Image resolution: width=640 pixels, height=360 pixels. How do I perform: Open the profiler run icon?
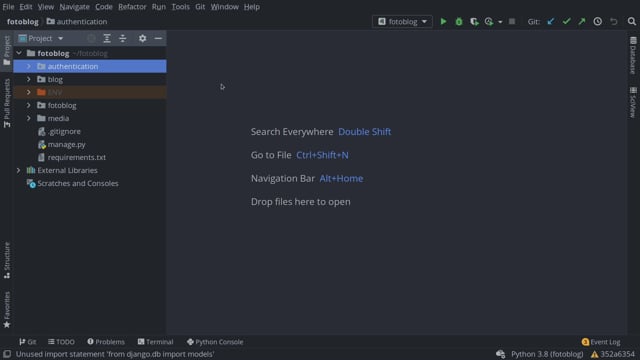(489, 22)
